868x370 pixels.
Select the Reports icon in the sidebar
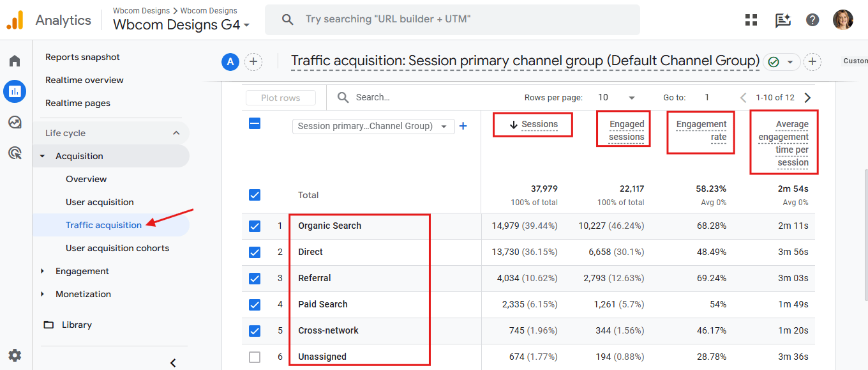tap(15, 91)
